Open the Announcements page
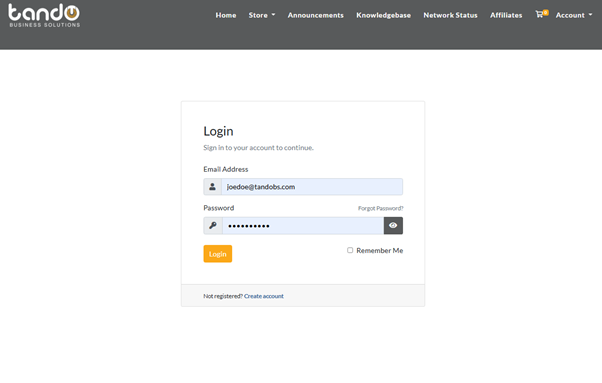602x383 pixels. point(316,15)
